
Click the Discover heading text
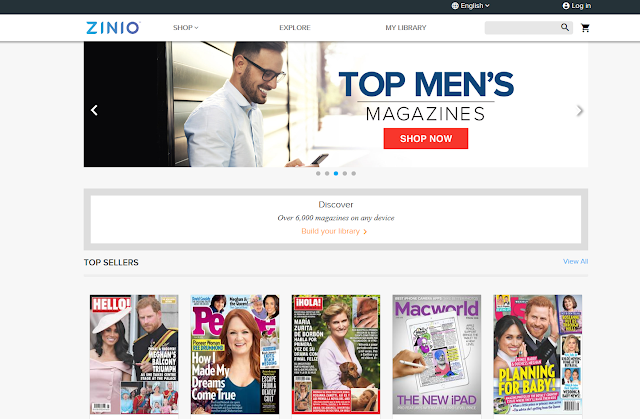point(336,204)
